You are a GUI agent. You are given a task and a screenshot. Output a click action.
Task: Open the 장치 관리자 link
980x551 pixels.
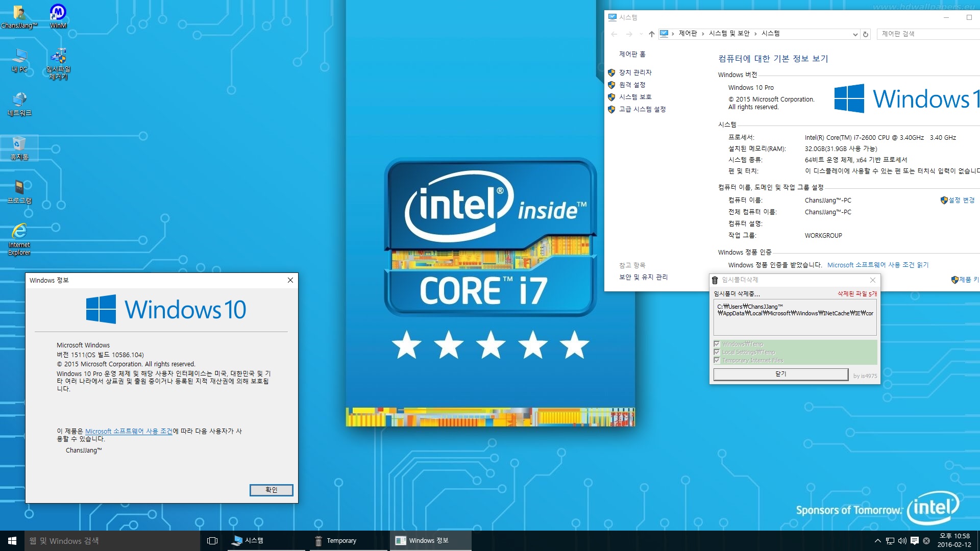point(635,72)
